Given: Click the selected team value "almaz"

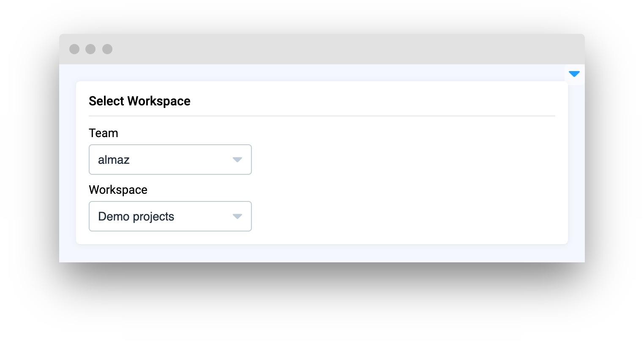Looking at the screenshot, I should pyautogui.click(x=114, y=160).
